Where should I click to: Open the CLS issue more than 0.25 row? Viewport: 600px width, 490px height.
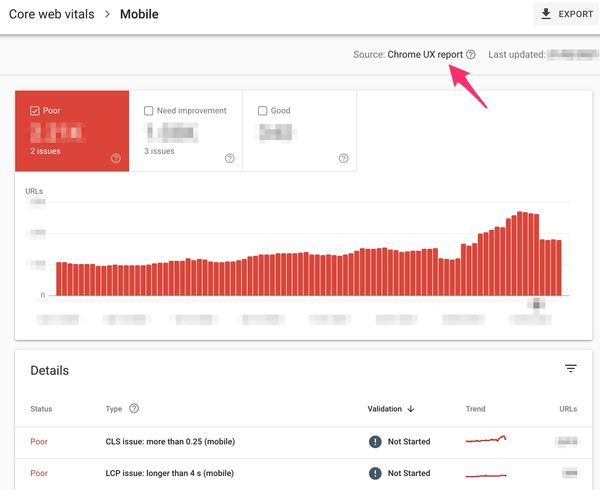coord(304,442)
